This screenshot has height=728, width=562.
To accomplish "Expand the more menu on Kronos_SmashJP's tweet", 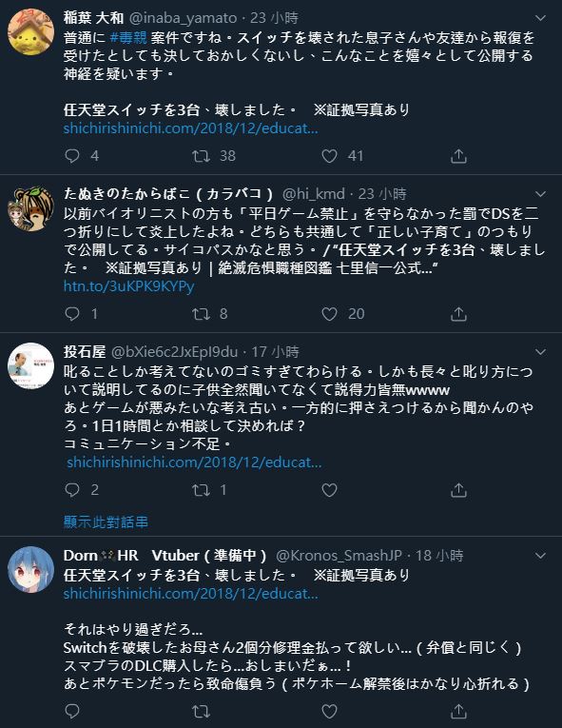I will (540, 556).
